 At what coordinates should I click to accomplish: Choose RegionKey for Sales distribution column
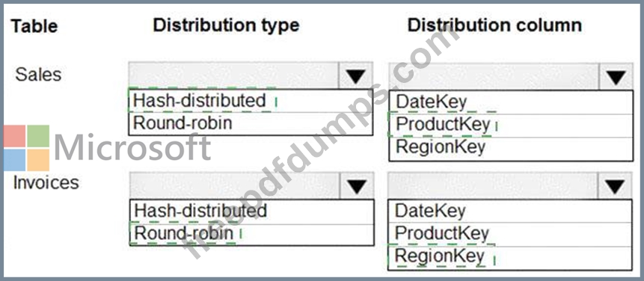[511, 149]
